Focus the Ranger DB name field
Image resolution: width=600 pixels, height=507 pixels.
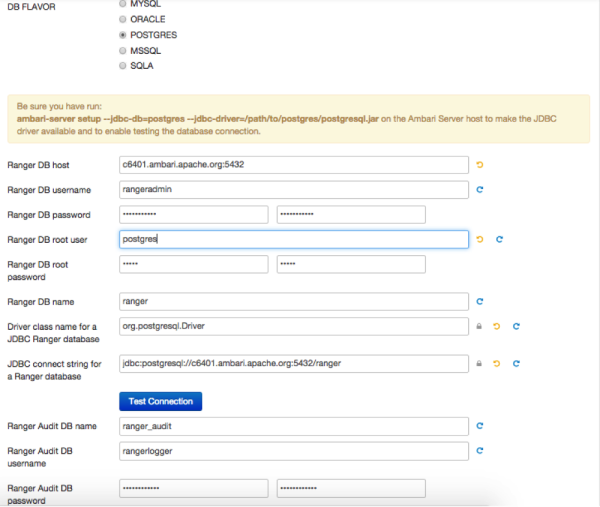[x=294, y=302]
